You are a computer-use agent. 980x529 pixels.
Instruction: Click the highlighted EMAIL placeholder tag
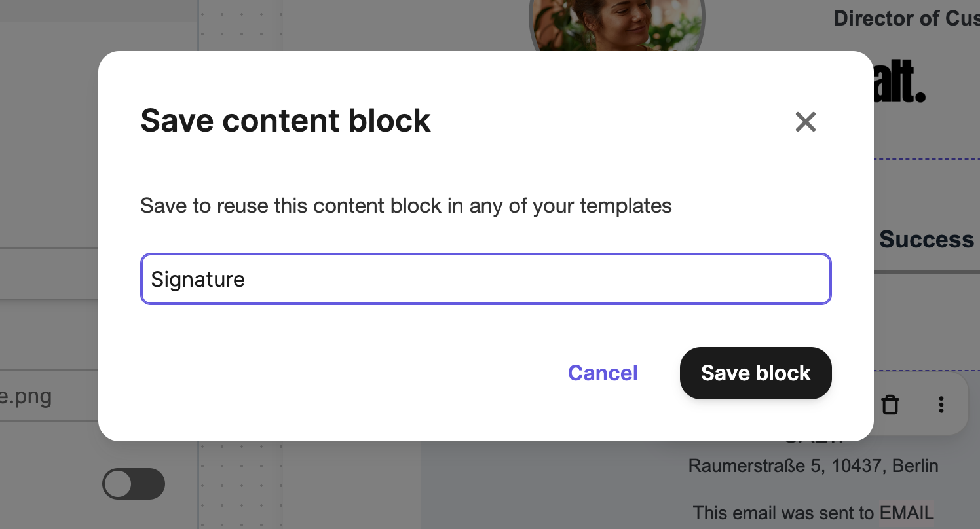point(907,513)
